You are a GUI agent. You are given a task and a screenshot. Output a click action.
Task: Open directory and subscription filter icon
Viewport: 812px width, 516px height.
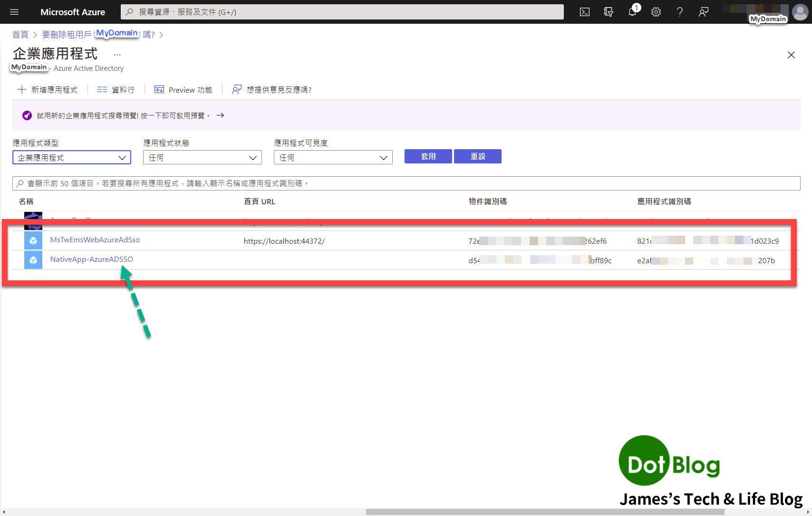[x=609, y=12]
